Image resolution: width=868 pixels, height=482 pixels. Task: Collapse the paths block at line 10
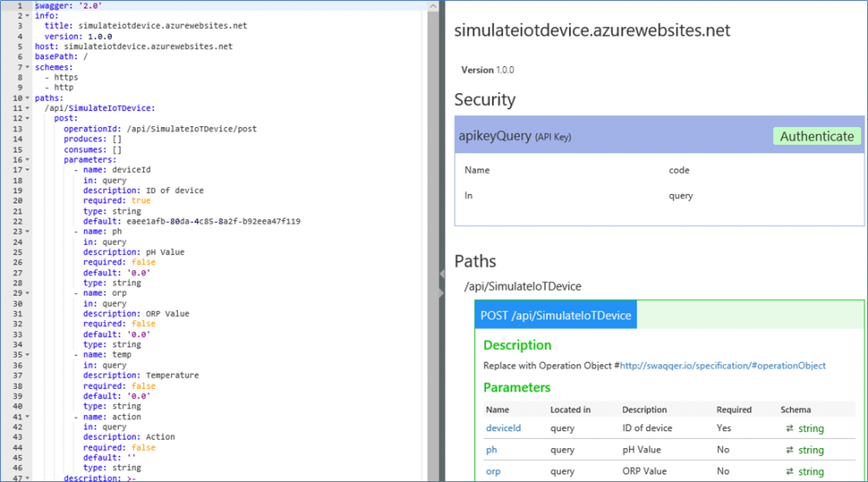click(28, 98)
